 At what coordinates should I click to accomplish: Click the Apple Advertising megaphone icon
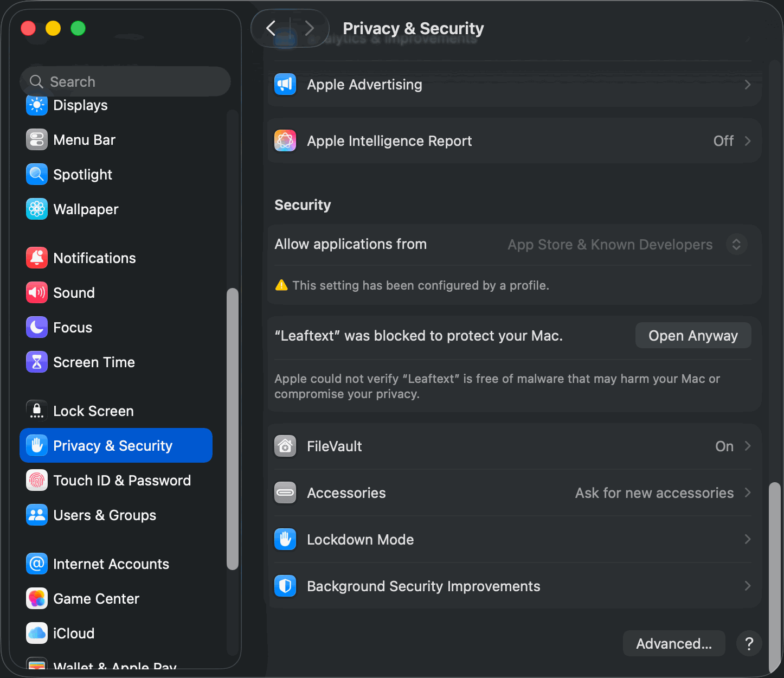[285, 85]
